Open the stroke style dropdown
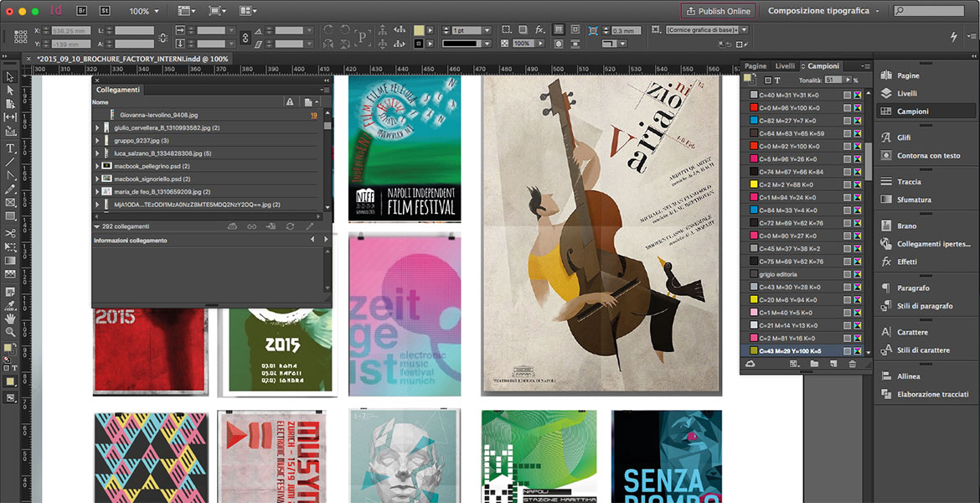The height and width of the screenshot is (503, 980). [487, 43]
